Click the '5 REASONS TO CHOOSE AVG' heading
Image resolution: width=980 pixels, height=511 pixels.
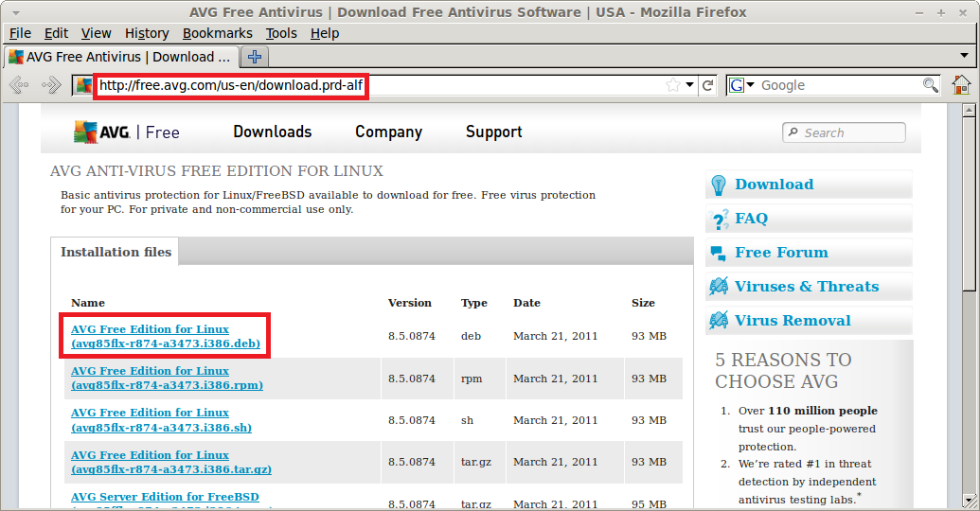pos(783,370)
